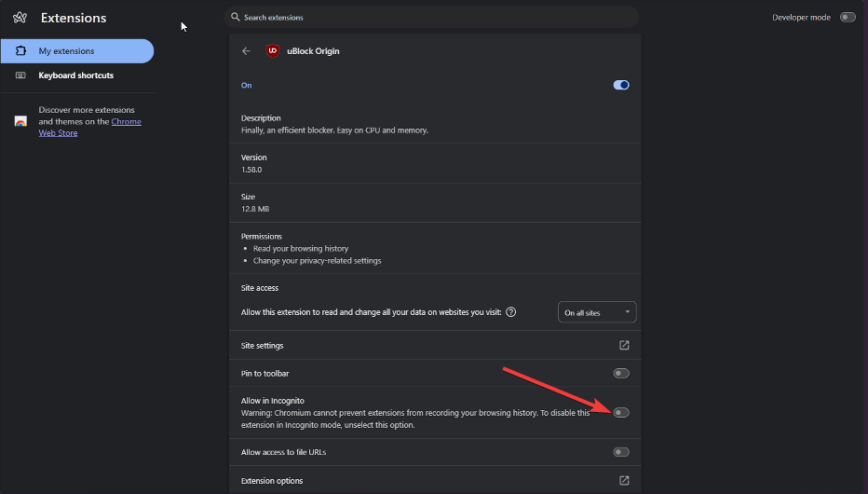Click 'Change your privacy-related settings' permission
This screenshot has height=494, width=868.
tap(318, 260)
